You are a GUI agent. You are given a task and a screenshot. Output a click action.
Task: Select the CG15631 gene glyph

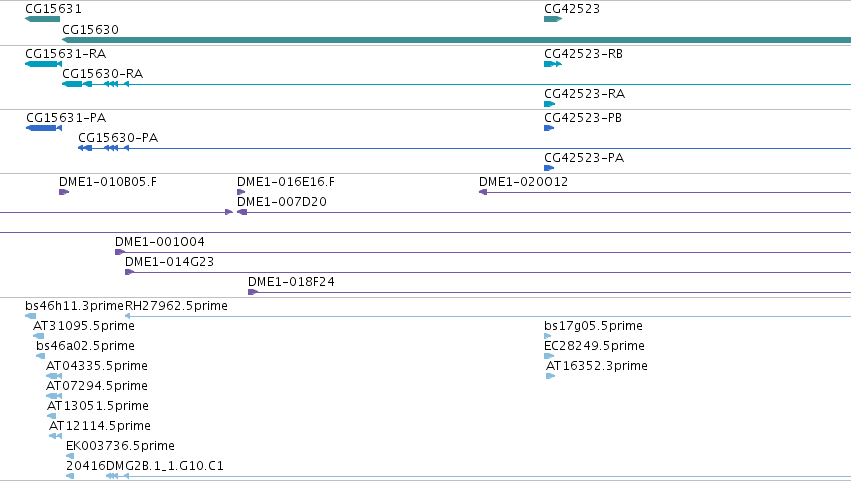[42, 19]
